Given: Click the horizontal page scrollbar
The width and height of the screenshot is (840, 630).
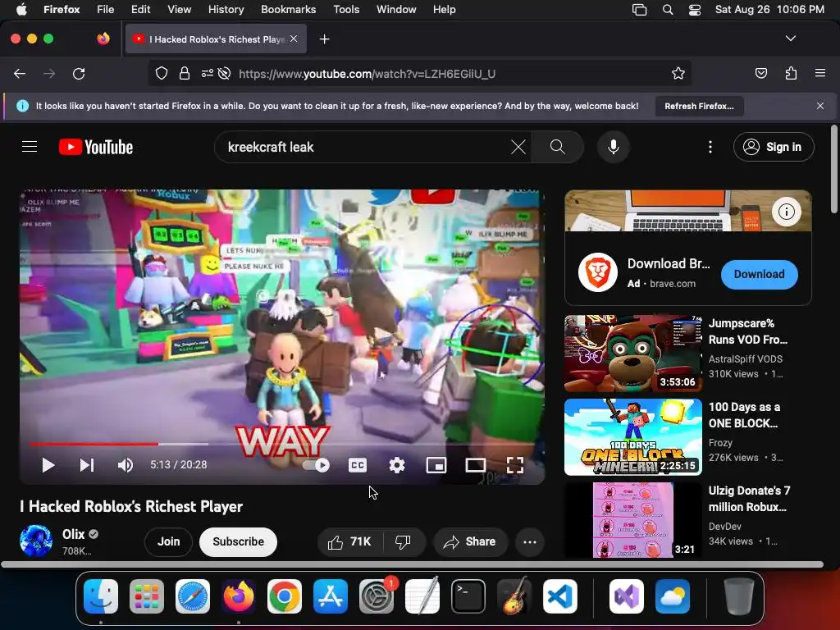Looking at the screenshot, I should [412, 564].
